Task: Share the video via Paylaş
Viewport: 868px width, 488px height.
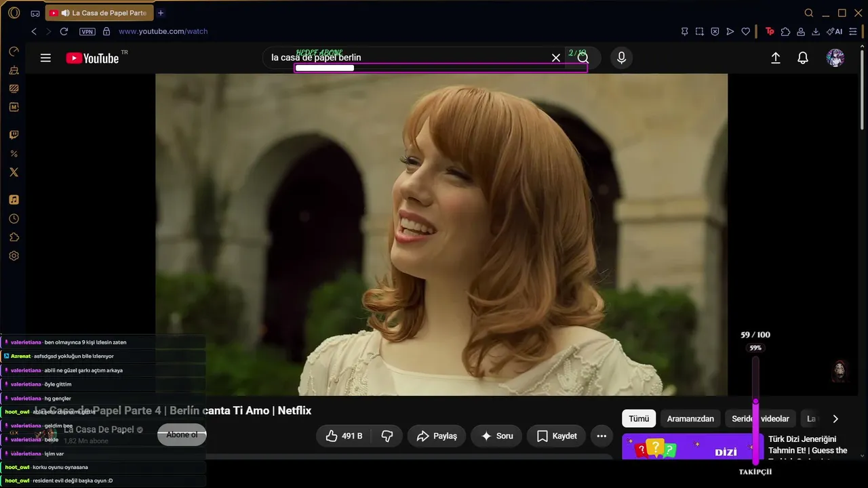Action: point(437,436)
